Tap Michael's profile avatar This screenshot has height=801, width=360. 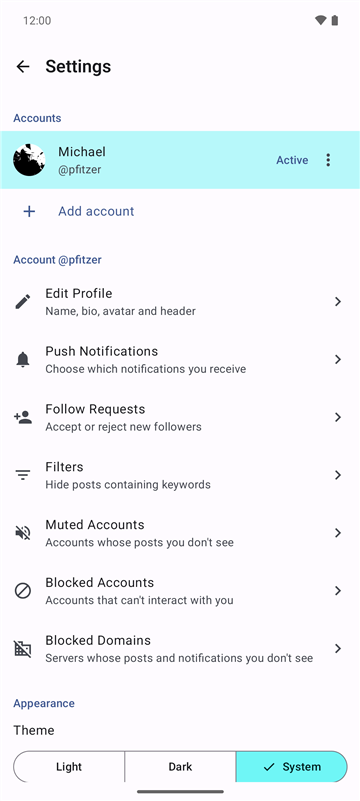coord(29,160)
